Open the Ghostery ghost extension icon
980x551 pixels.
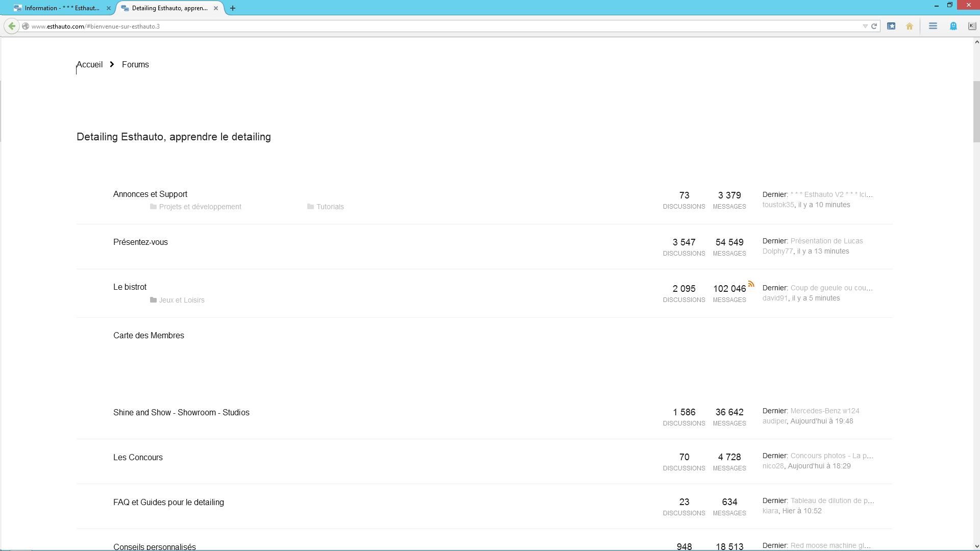point(953,26)
